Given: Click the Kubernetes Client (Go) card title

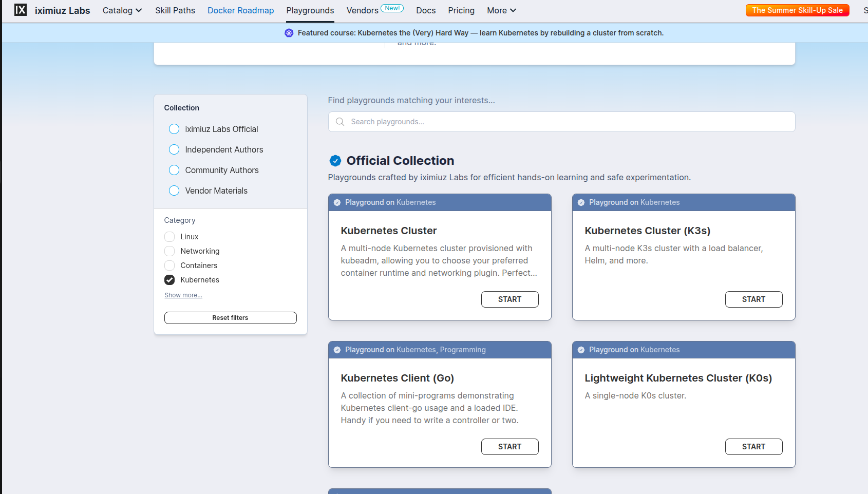Looking at the screenshot, I should coord(398,378).
